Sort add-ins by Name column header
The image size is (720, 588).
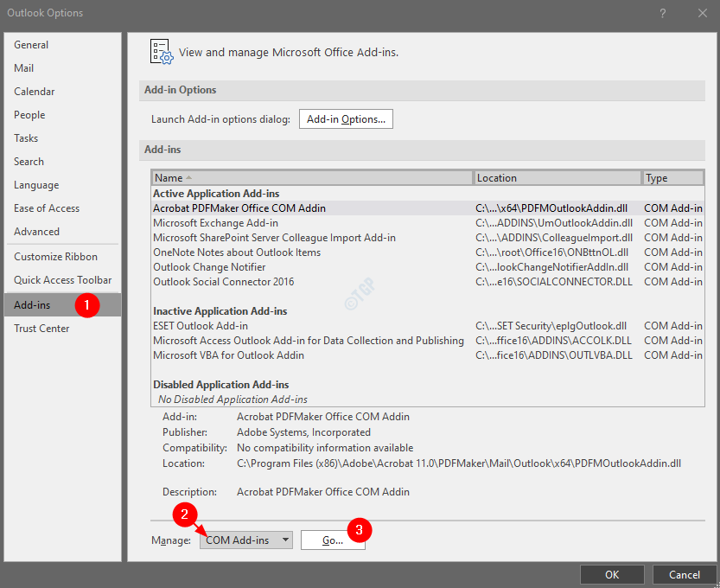[311, 177]
